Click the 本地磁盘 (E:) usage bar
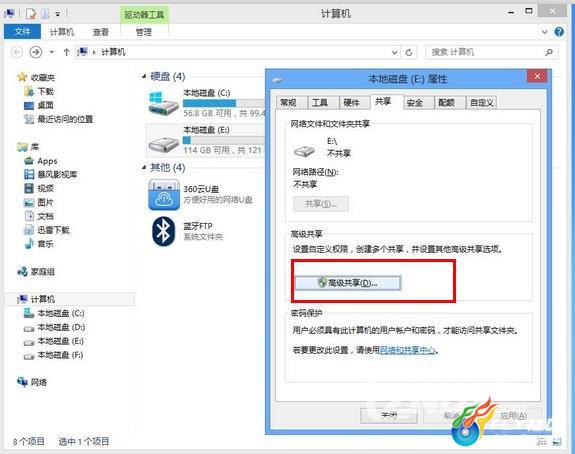Image resolution: width=575 pixels, height=454 pixels. click(223, 140)
